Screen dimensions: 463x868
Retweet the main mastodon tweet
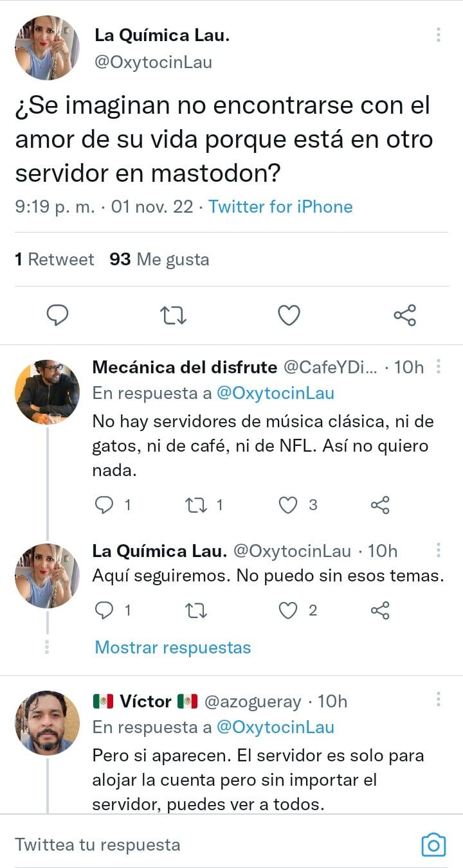point(173,315)
